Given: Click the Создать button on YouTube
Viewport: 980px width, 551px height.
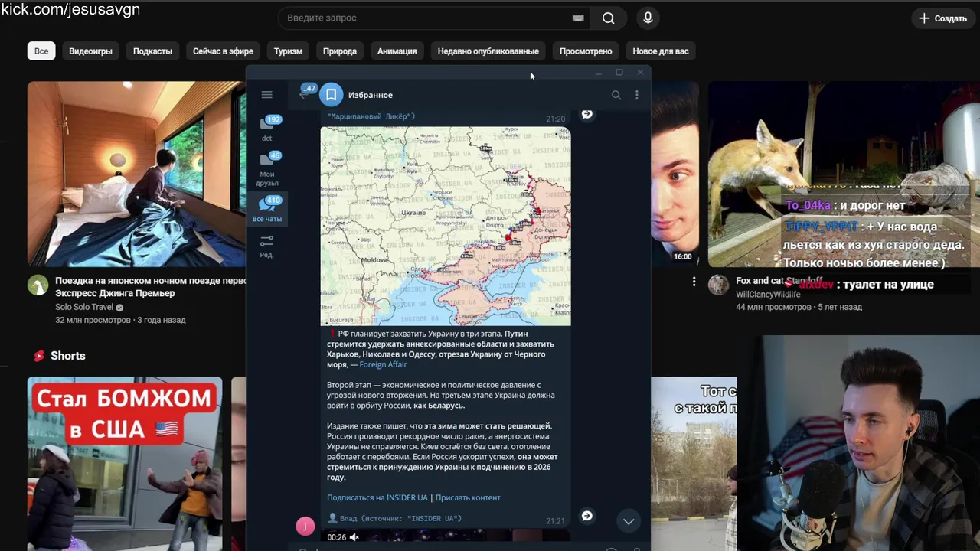Looking at the screenshot, I should pyautogui.click(x=943, y=18).
